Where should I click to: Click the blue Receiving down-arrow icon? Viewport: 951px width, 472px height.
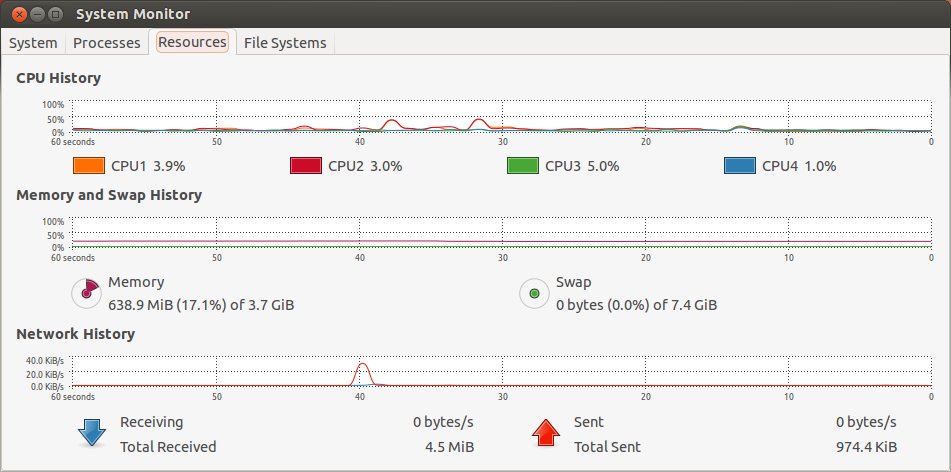tap(92, 432)
